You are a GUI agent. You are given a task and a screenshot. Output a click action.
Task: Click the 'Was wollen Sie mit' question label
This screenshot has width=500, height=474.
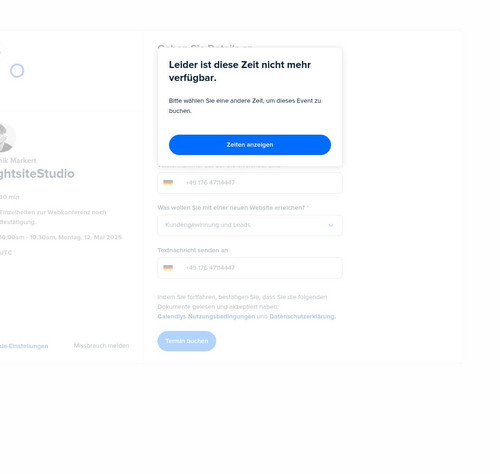tap(233, 208)
